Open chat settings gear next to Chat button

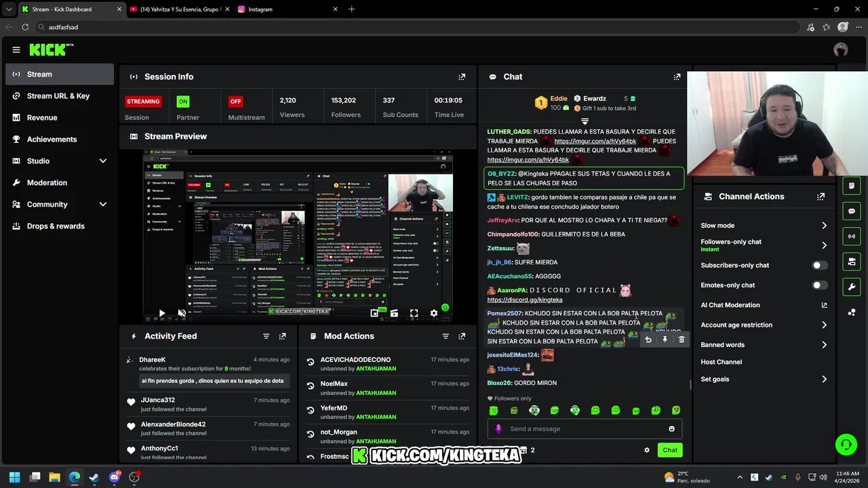(647, 450)
